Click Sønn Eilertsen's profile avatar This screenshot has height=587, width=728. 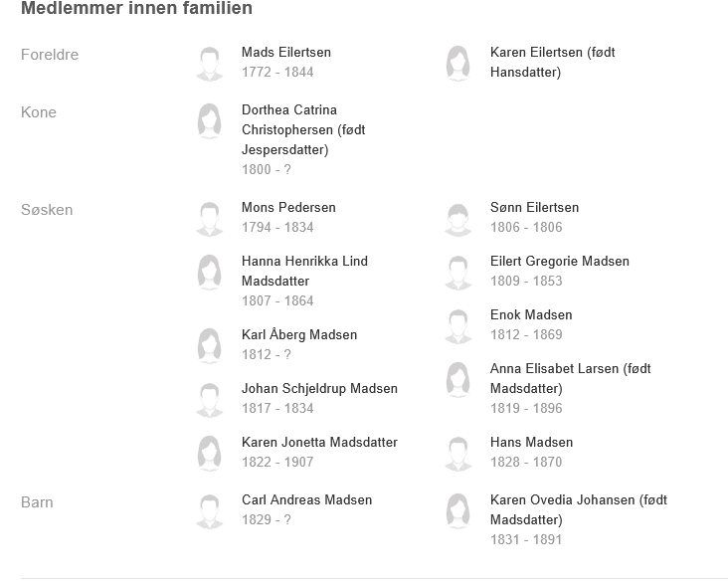point(457,218)
